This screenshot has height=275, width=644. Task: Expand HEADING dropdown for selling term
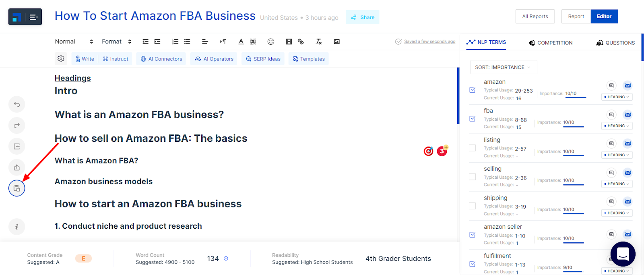point(617,184)
